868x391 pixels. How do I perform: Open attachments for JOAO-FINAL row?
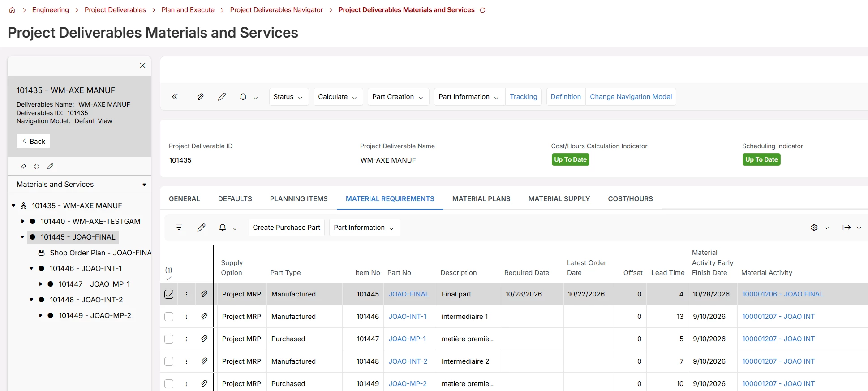(204, 294)
